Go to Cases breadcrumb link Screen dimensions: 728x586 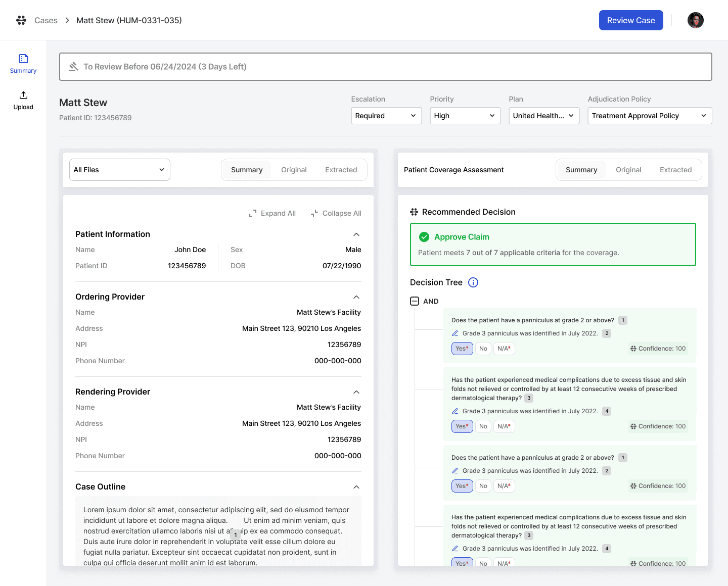click(46, 20)
